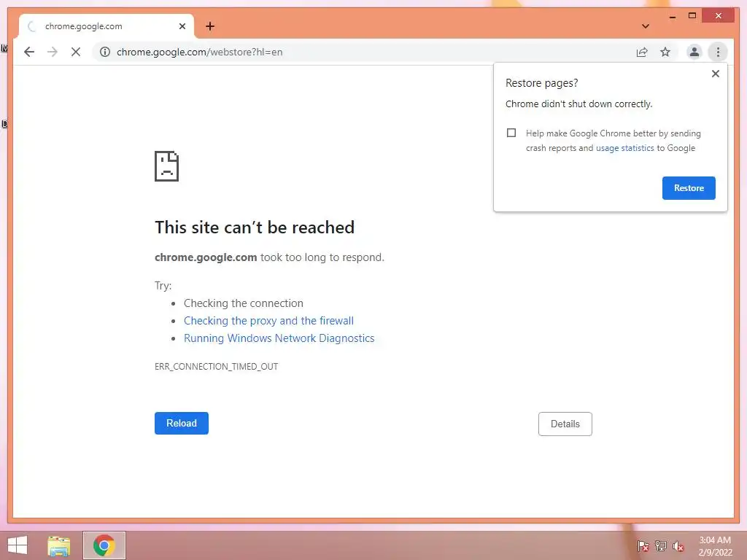Close the Chrome window
747x560 pixels.
(719, 16)
